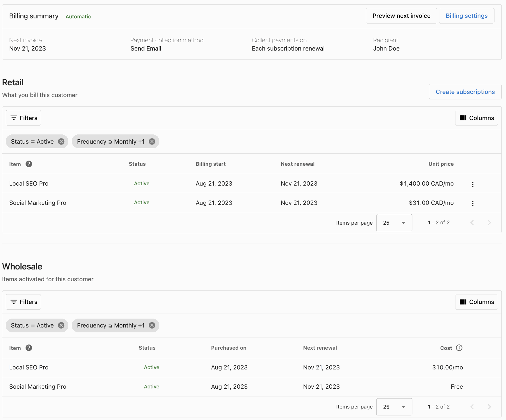The height and width of the screenshot is (420, 506).
Task: Expand Wholesale items per page dropdown
Action: click(394, 407)
